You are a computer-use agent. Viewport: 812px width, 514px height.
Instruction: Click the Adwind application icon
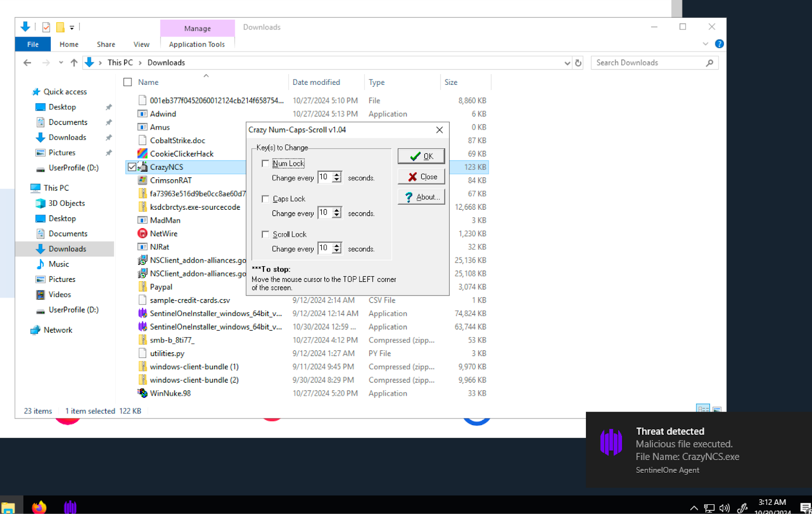pos(143,114)
